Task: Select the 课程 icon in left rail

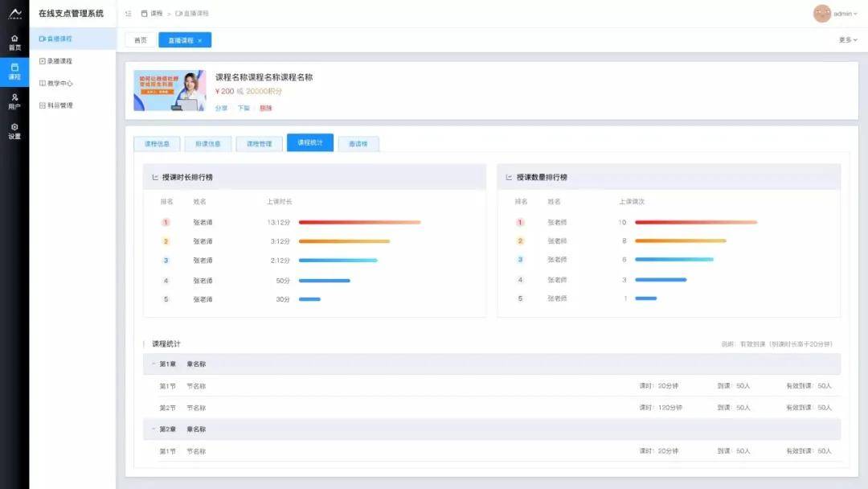Action: [14, 68]
